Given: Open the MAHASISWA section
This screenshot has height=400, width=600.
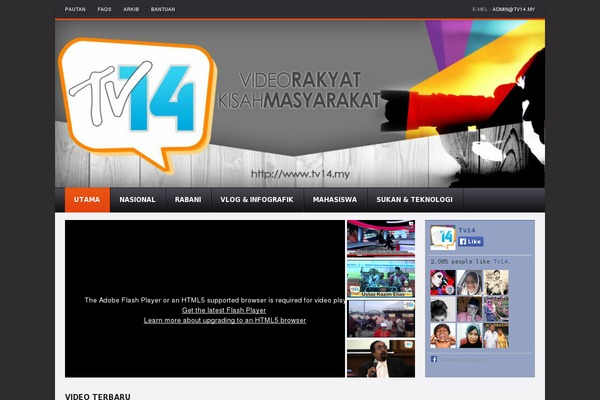Looking at the screenshot, I should (335, 199).
